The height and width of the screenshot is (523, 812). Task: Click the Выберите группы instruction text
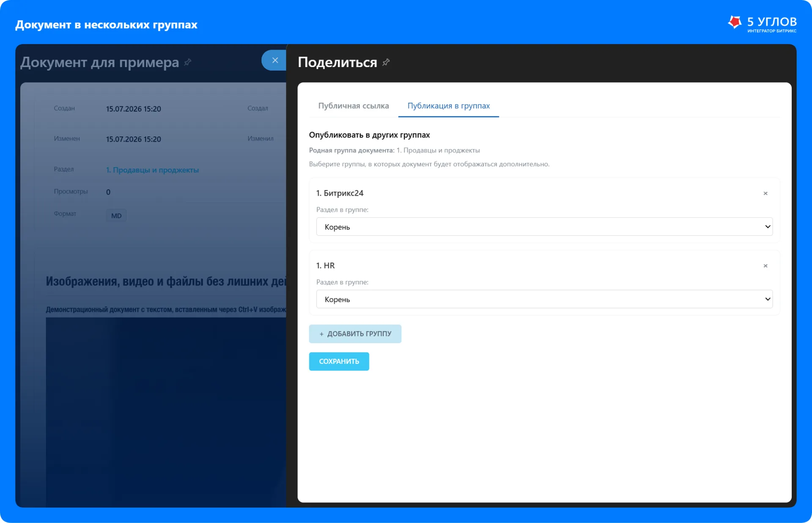429,164
